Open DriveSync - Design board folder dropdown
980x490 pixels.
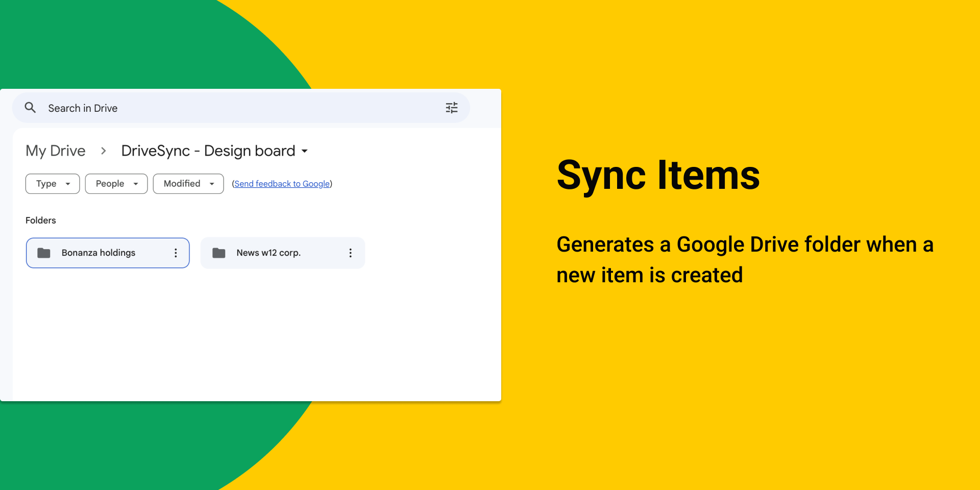[214, 151]
